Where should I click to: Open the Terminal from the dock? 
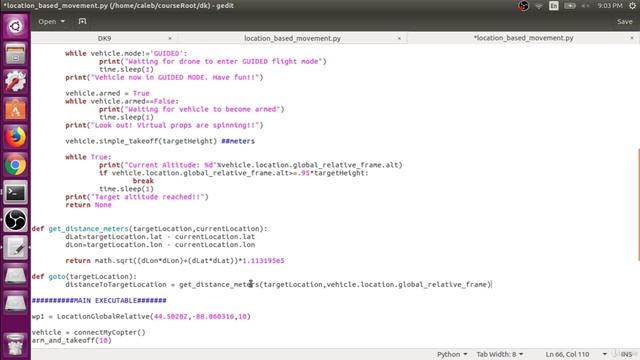tap(15, 193)
